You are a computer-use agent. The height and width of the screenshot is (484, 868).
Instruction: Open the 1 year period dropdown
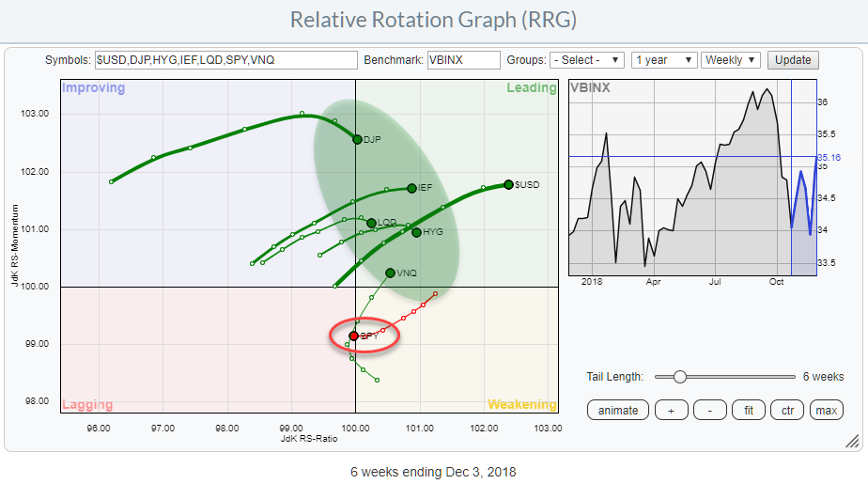tap(664, 60)
